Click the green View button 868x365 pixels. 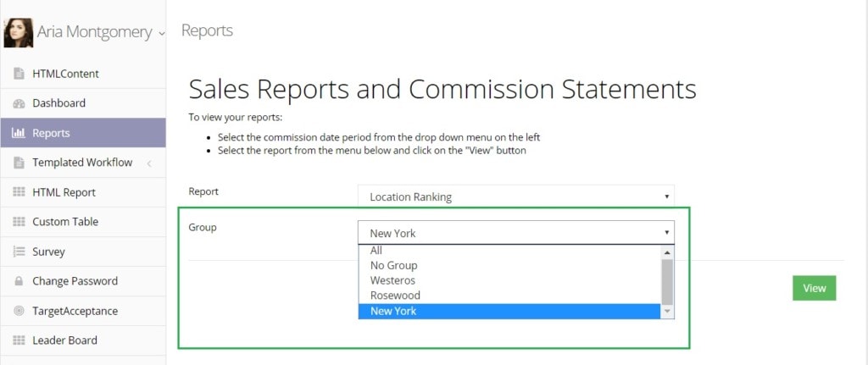(814, 288)
